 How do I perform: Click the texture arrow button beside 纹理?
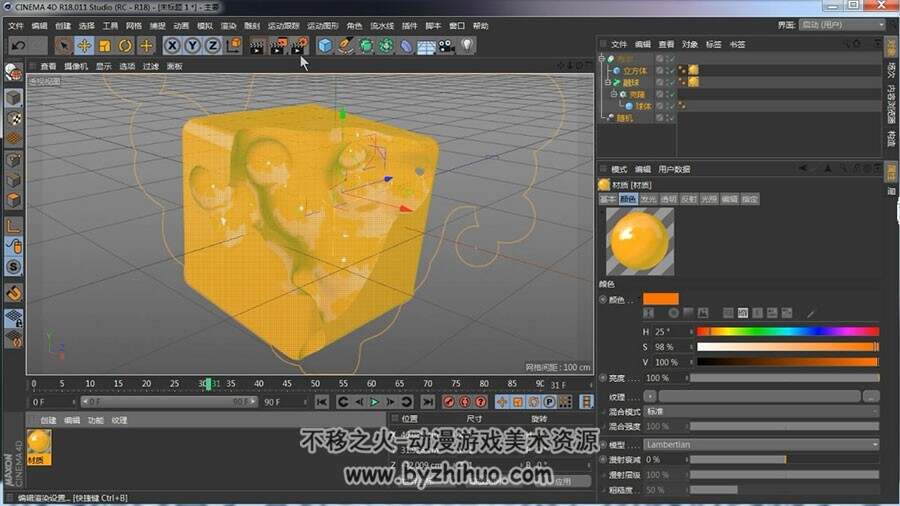point(650,396)
